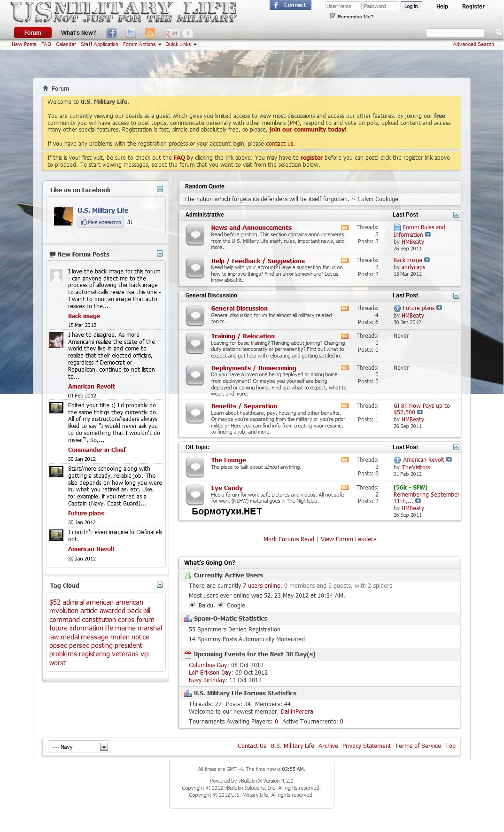The width and height of the screenshot is (504, 832).
Task: Click the join our community today link
Action: 307,130
